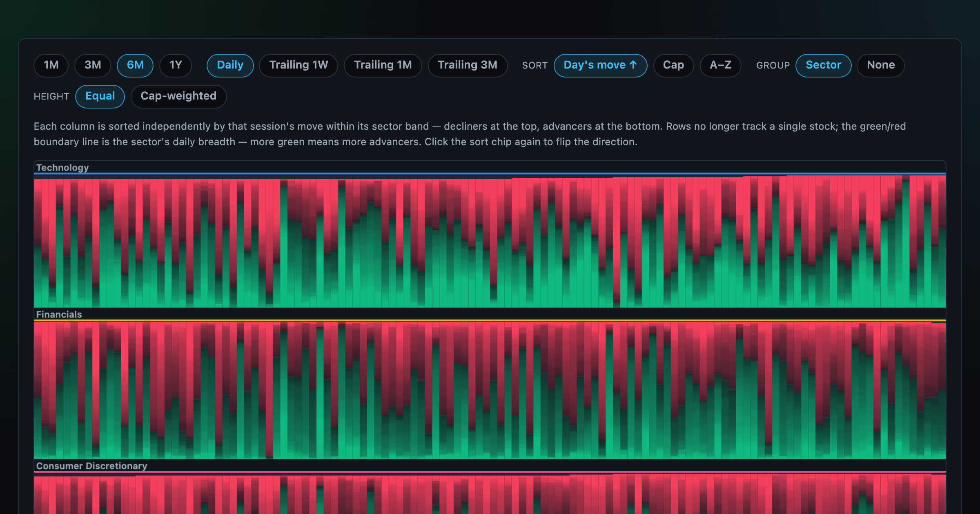Screen dimensions: 980x514
Task: Flip the Day's move sort direction
Action: click(600, 65)
